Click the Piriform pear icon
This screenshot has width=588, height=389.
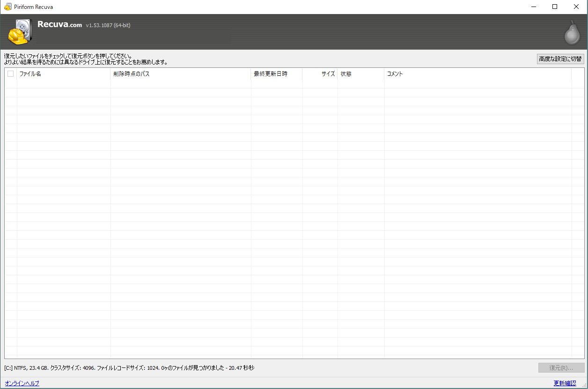[x=571, y=33]
